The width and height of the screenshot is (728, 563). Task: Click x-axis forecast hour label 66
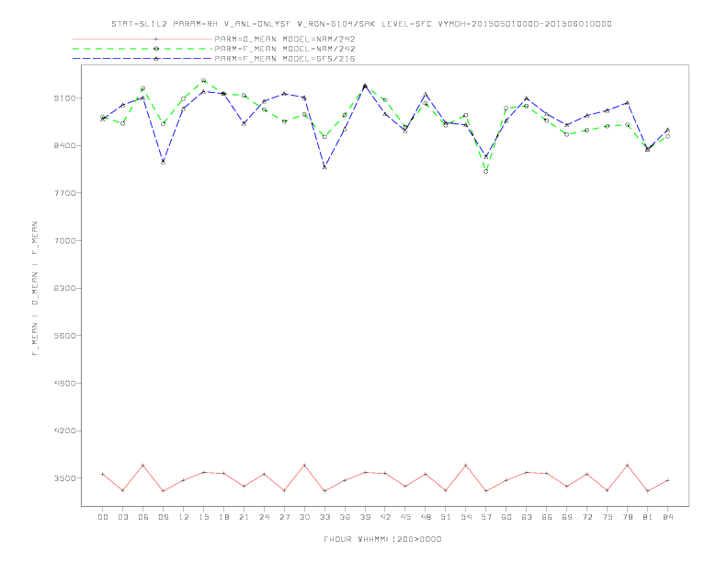point(547,517)
